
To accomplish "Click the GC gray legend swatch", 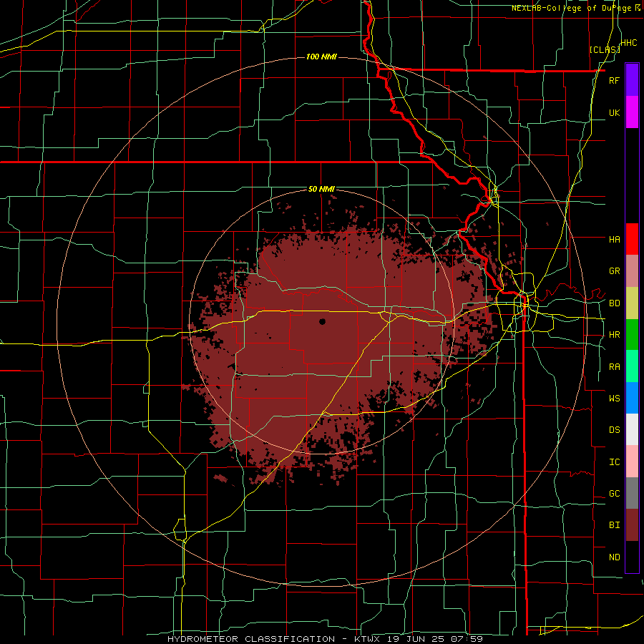I will pos(632,493).
